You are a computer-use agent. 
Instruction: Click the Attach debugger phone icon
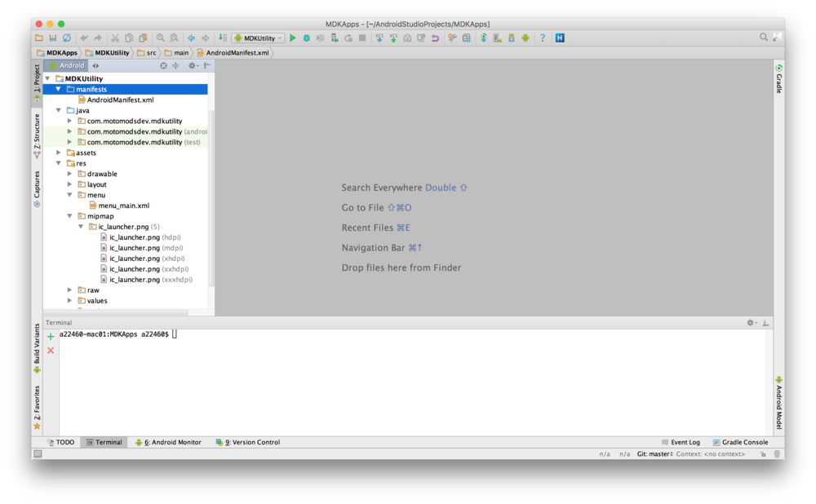[335, 38]
